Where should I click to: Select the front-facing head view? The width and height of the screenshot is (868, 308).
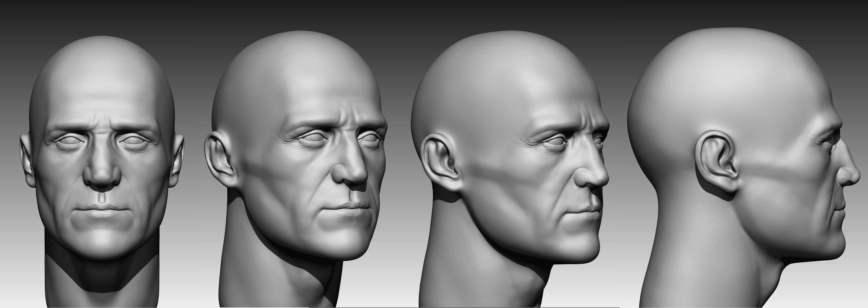[101, 152]
